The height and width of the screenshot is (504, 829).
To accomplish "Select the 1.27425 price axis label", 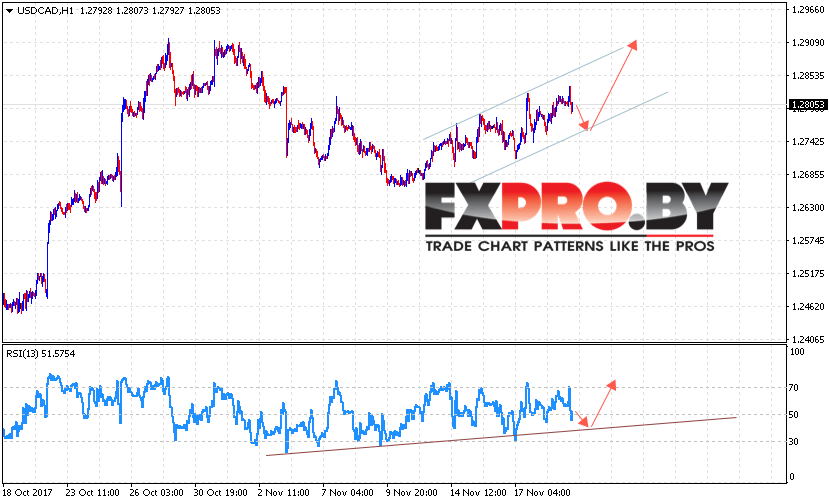I will 808,141.
